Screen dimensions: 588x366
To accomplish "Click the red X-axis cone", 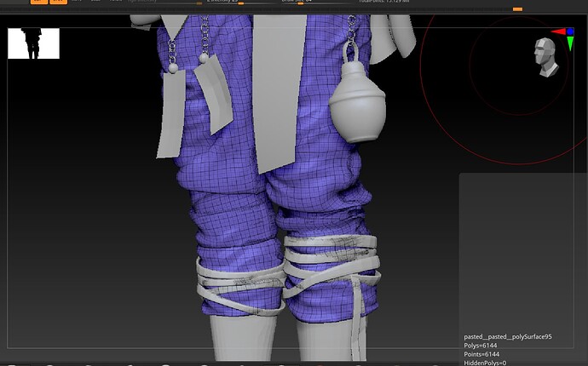I will [558, 31].
